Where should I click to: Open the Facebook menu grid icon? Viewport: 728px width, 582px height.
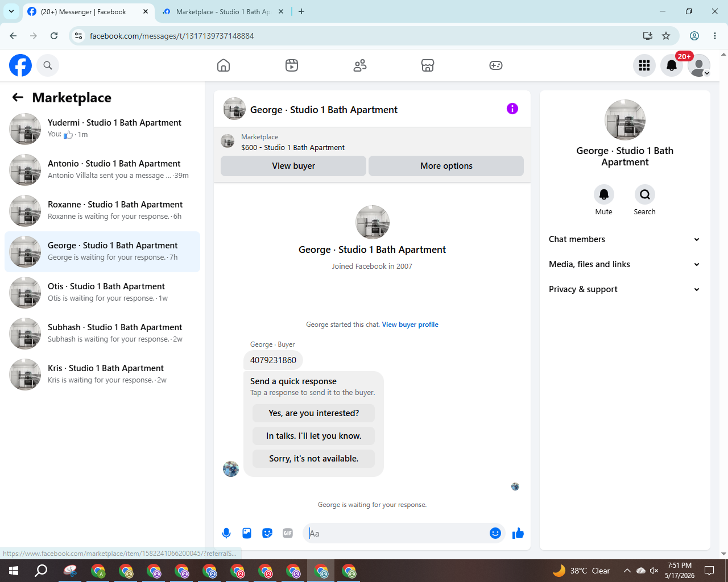(644, 65)
